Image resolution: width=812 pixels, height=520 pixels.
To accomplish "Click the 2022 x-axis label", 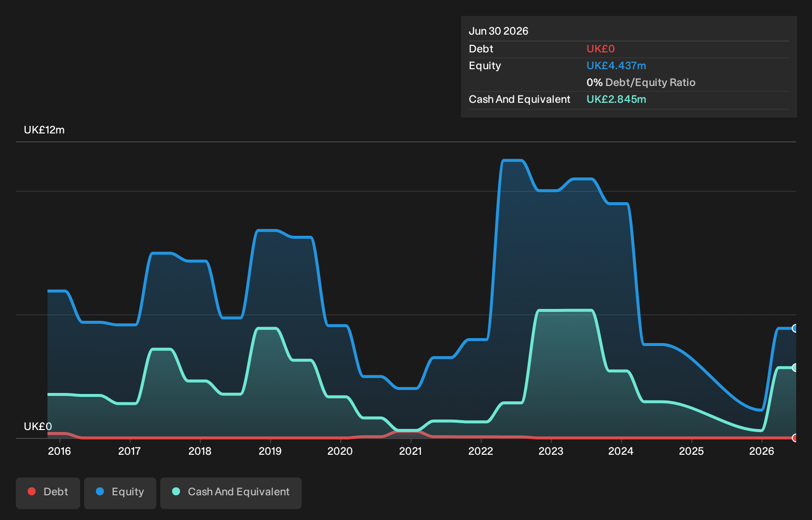I will tap(481, 451).
